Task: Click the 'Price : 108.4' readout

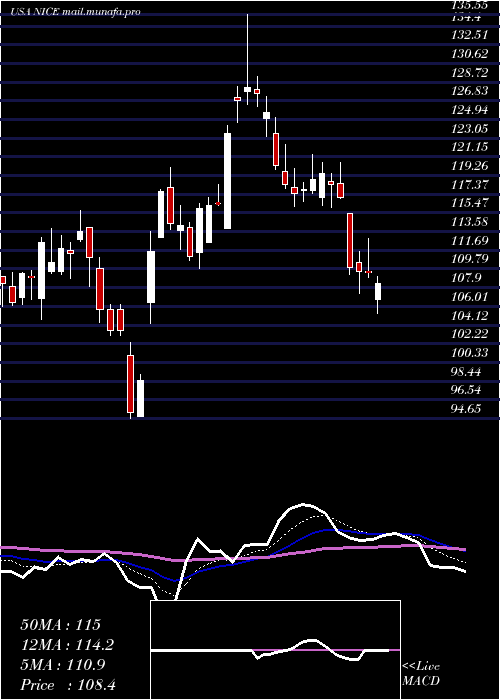Action: (x=68, y=685)
